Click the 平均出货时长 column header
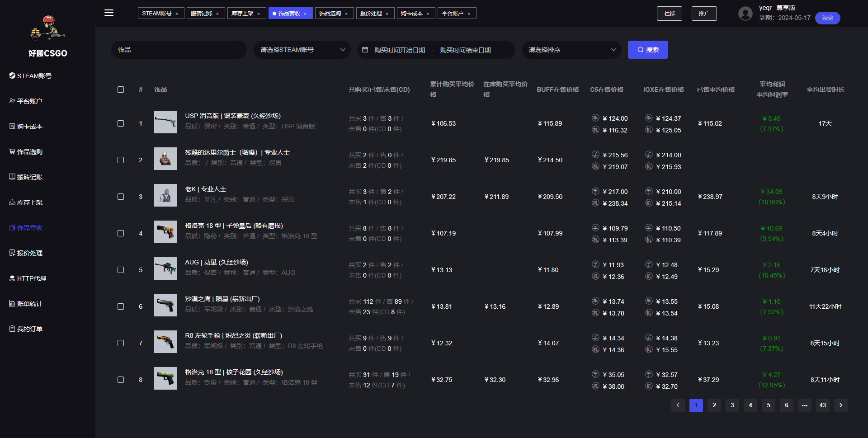Image resolution: width=868 pixels, height=438 pixels. pyautogui.click(x=826, y=89)
